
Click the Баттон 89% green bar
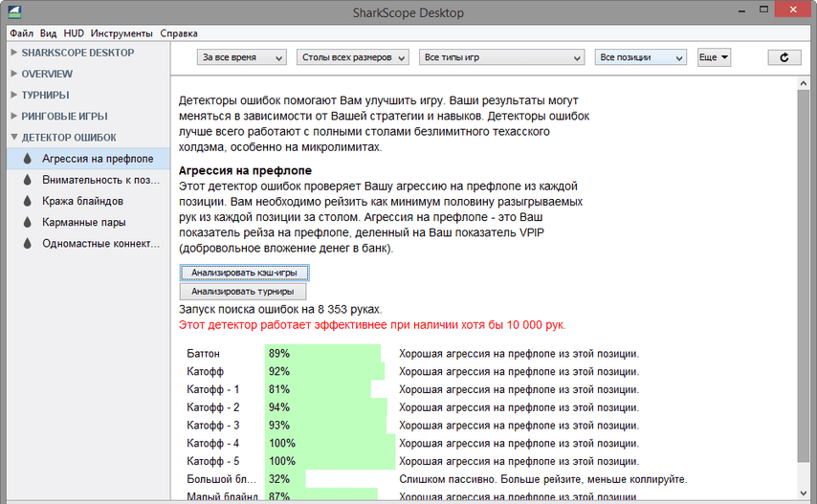(323, 354)
